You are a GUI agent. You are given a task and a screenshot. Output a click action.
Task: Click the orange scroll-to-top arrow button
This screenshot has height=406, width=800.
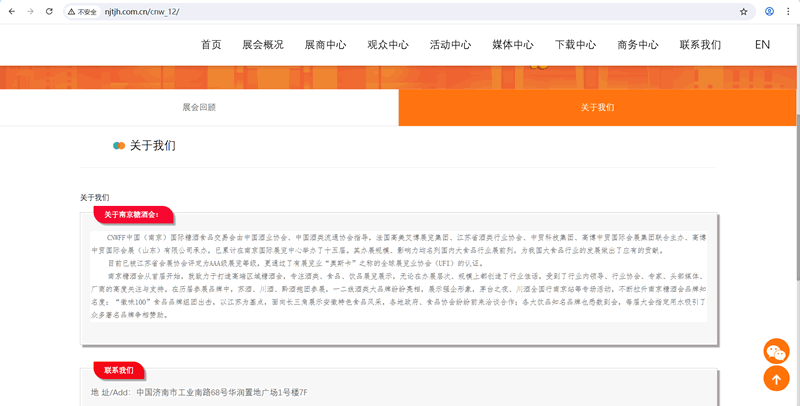tap(776, 379)
